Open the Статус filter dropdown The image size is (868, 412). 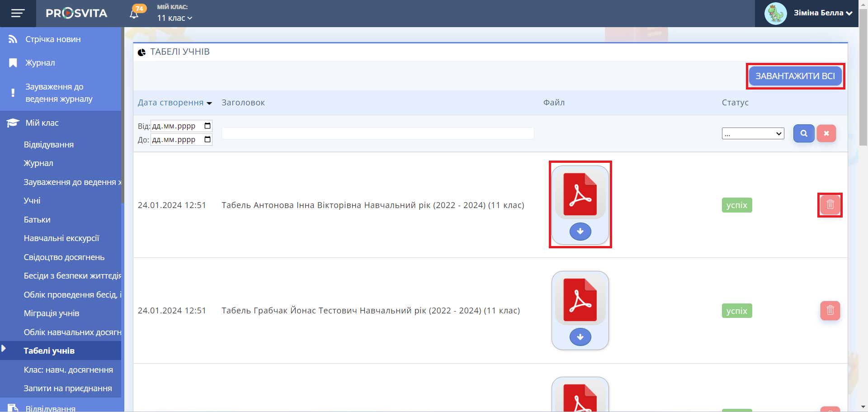(x=753, y=133)
